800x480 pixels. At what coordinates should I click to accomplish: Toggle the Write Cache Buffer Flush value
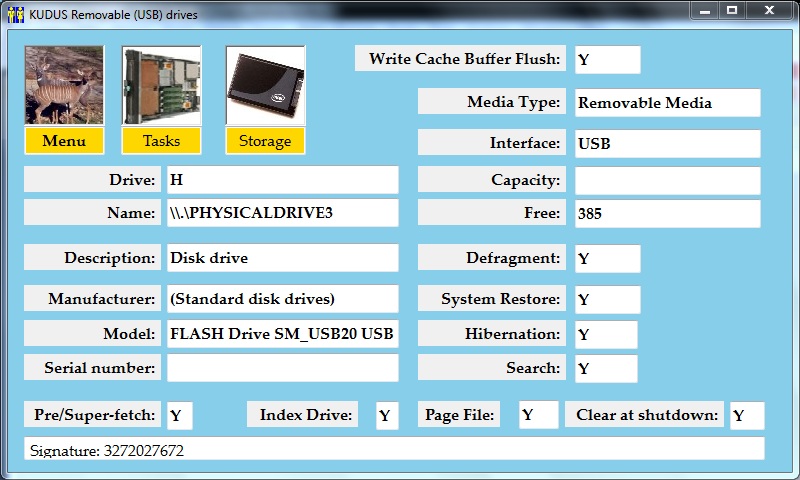point(607,59)
